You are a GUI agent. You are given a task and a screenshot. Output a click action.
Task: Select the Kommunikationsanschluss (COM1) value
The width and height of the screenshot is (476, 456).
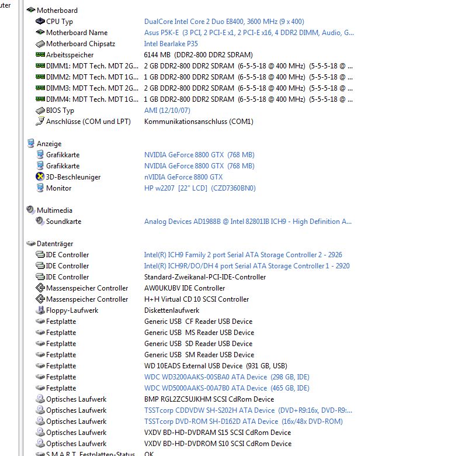(199, 122)
